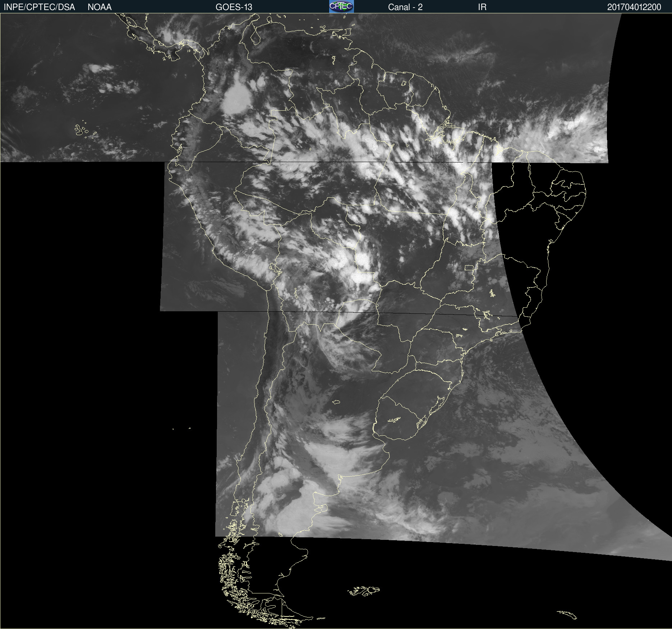672x629 pixels.
Task: Click the INPE/CPTEC/DSA header label
Action: 39,7
